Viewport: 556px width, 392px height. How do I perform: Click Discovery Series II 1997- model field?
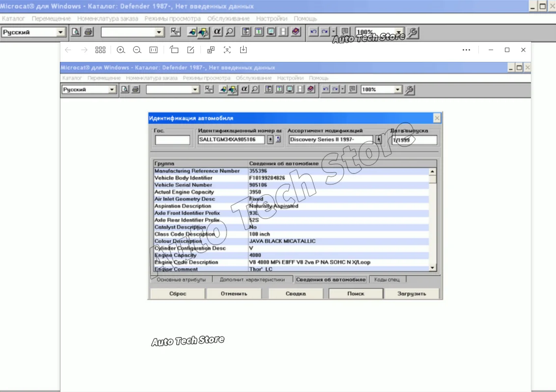click(331, 140)
